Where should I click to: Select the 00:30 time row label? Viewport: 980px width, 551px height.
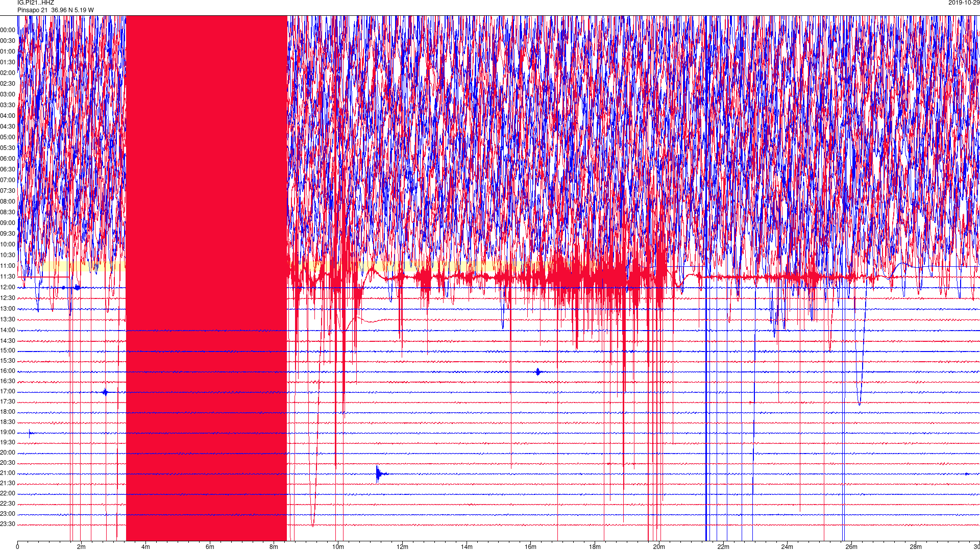tap(8, 41)
